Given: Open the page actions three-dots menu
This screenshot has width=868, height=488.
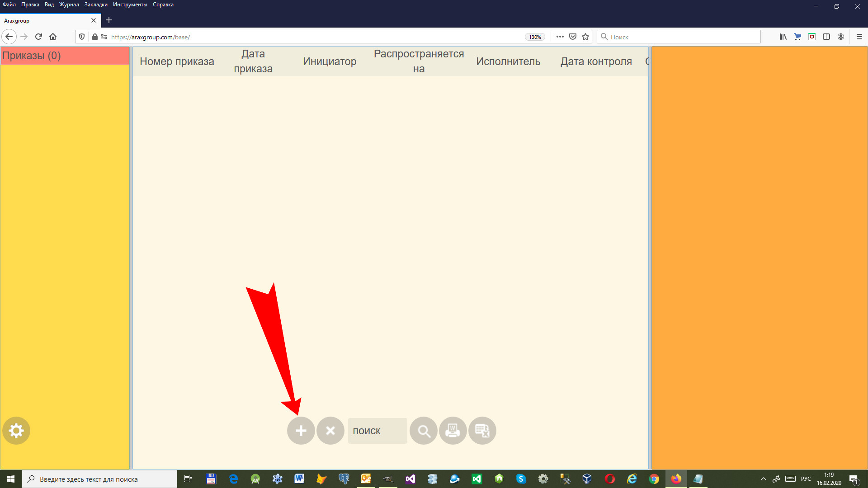Looking at the screenshot, I should click(x=560, y=37).
